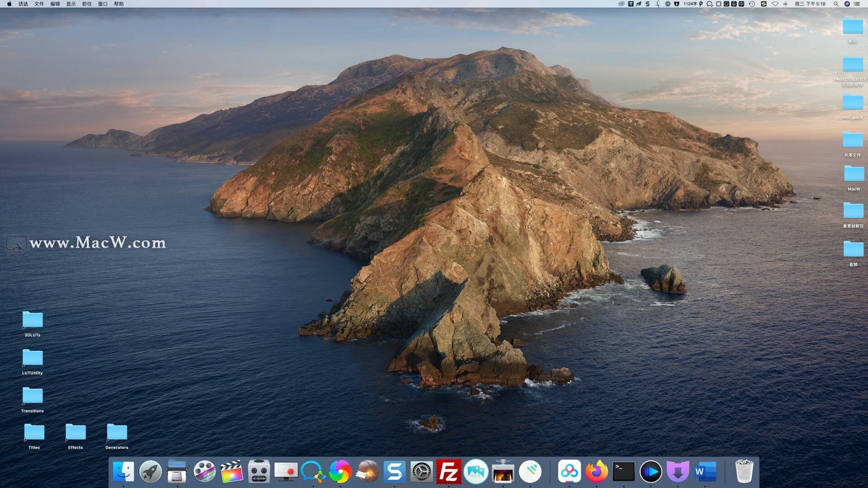This screenshot has height=488, width=868.
Task: Launch Launchpad rocket icon in Dock
Action: click(x=150, y=472)
